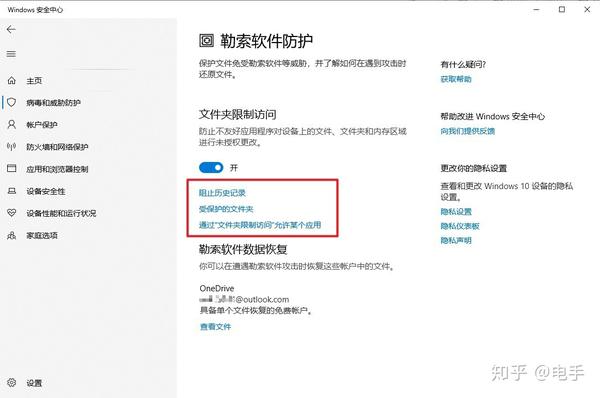
Task: Open 设备安全性 section
Action: tap(46, 191)
